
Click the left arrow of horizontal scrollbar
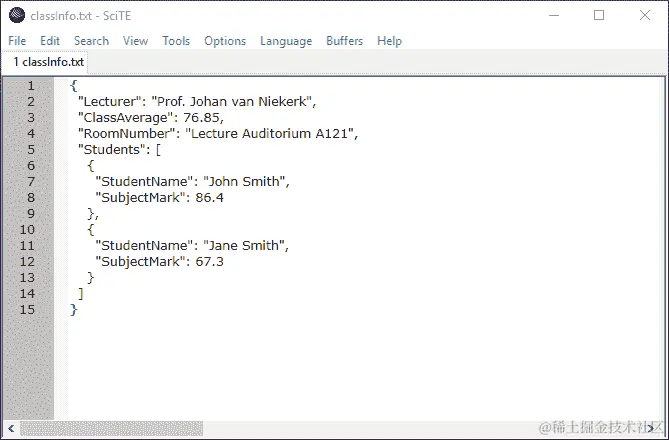click(x=11, y=428)
